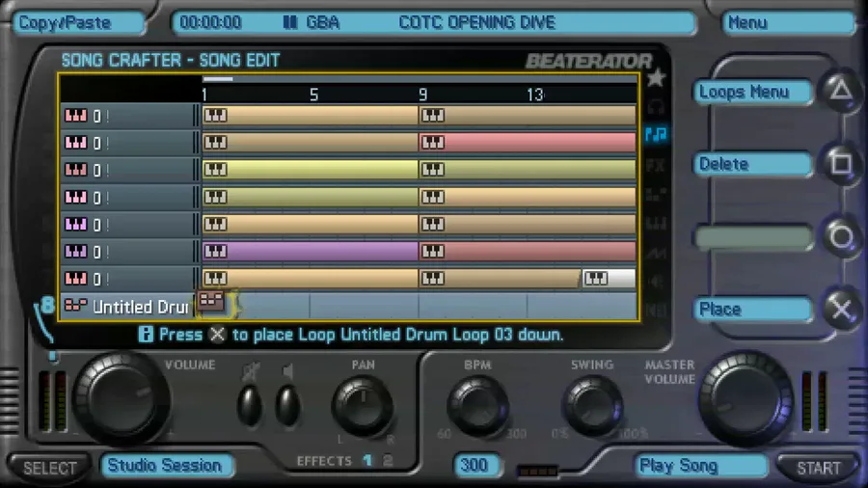868x488 pixels.
Task: Open the favorites star icon in sidebar
Action: [656, 78]
